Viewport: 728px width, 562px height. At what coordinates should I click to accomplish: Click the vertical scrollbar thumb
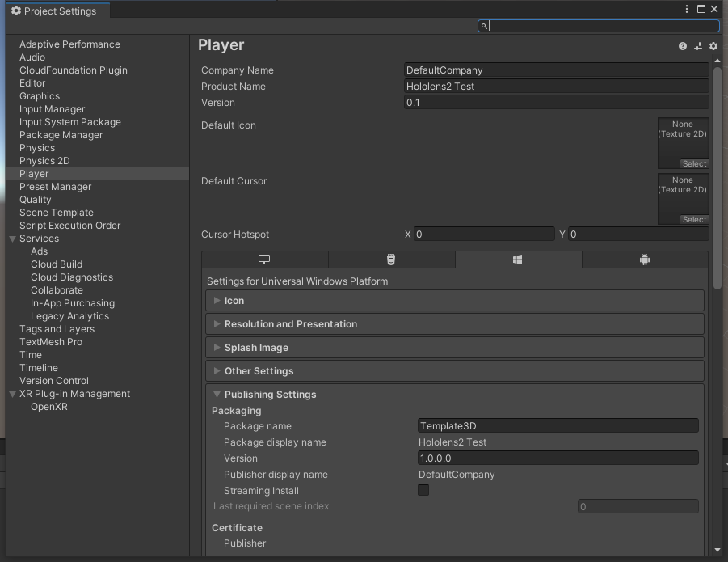click(717, 179)
